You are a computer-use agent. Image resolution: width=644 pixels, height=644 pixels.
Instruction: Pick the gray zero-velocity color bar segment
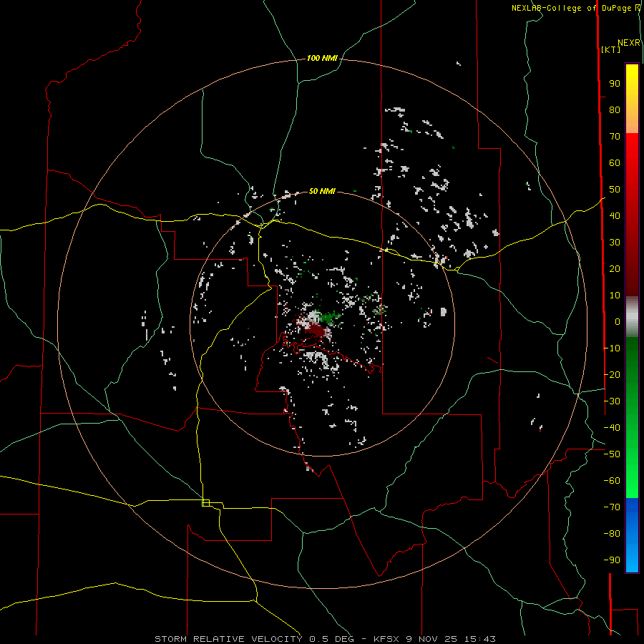pos(632,317)
